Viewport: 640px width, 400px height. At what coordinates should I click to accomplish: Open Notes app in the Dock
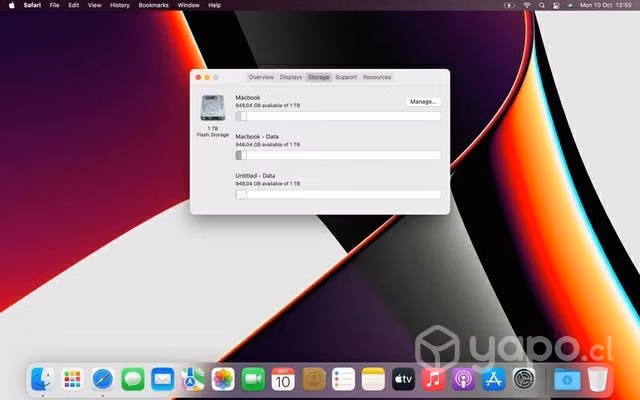coord(373,379)
